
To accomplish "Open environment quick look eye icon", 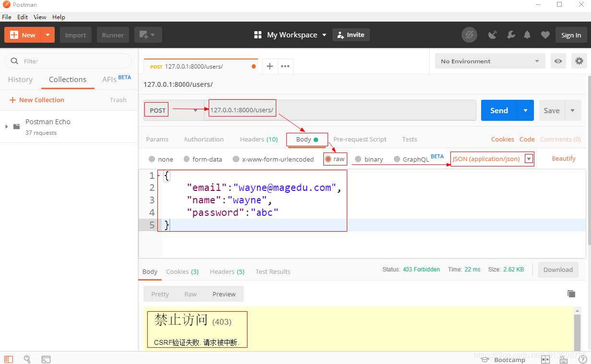I will [558, 61].
